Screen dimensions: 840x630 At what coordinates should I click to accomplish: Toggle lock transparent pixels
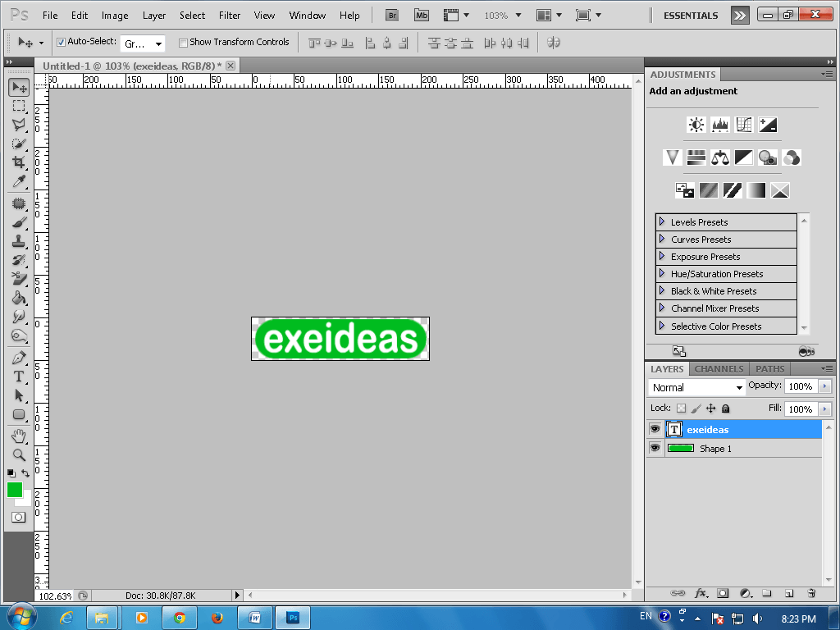coord(681,409)
